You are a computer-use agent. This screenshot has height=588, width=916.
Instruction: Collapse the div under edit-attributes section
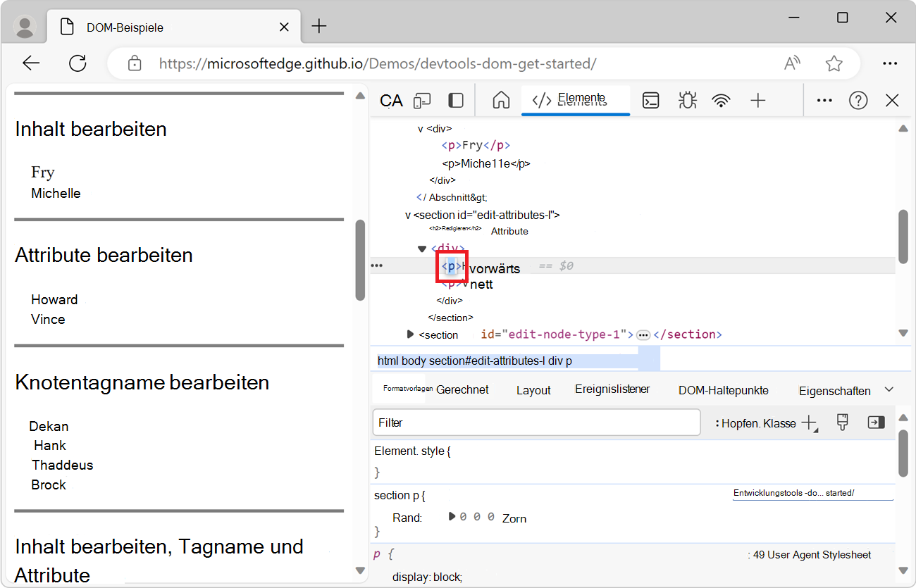422,249
